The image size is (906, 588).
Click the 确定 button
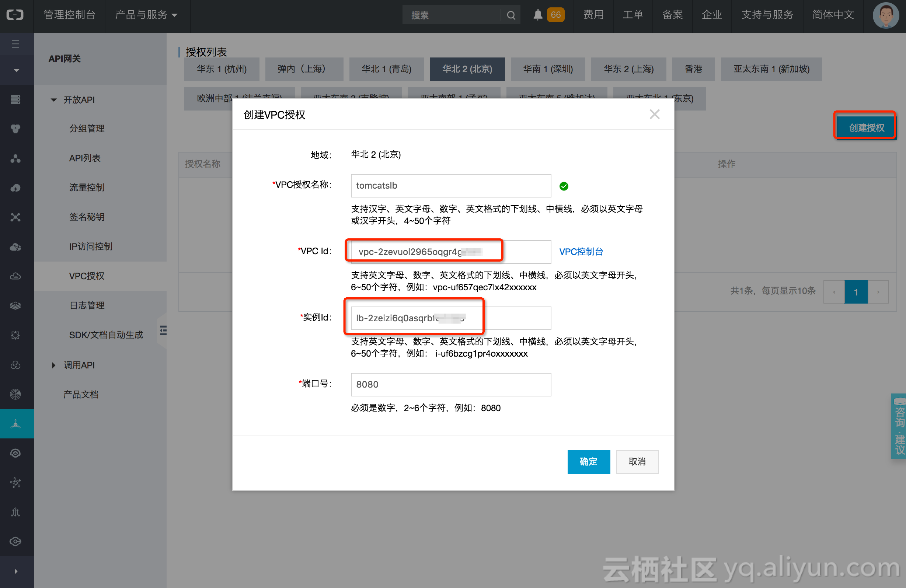click(588, 461)
